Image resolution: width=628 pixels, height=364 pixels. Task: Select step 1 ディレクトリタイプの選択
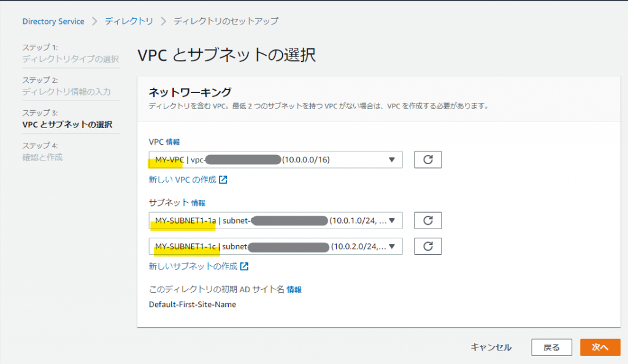71,59
